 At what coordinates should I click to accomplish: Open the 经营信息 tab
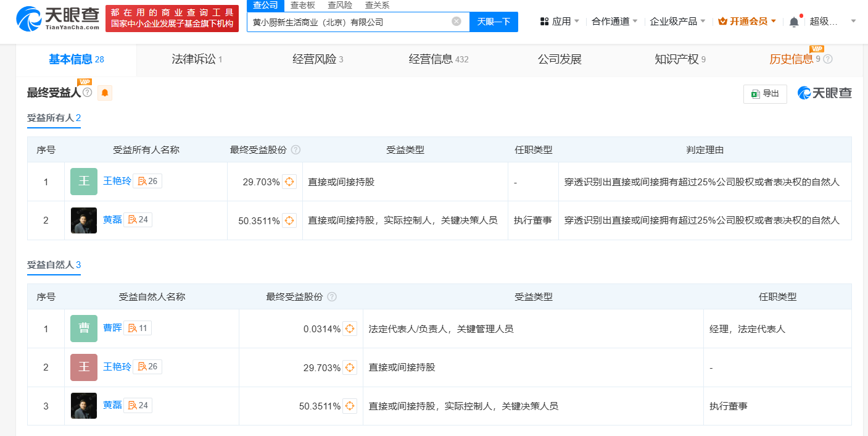pyautogui.click(x=439, y=59)
